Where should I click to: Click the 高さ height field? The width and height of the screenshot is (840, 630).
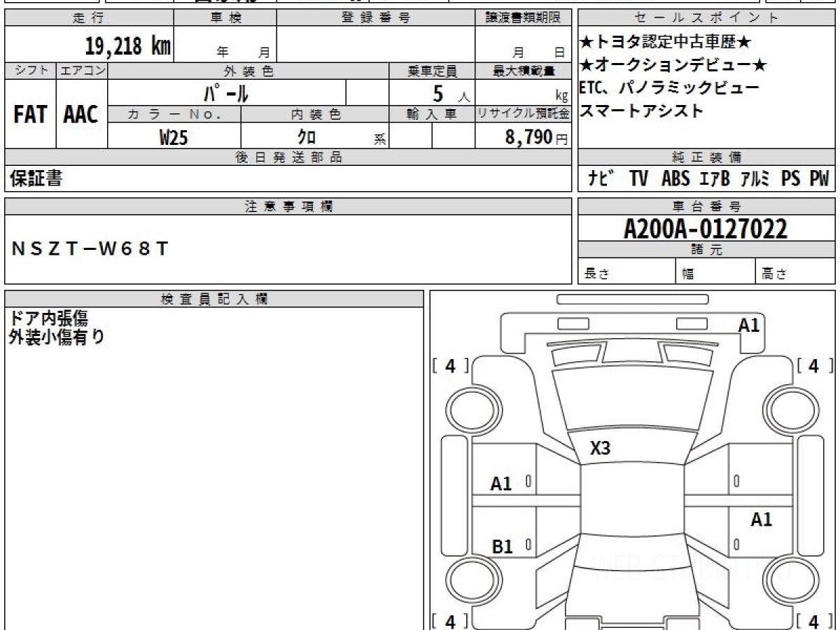(x=796, y=272)
